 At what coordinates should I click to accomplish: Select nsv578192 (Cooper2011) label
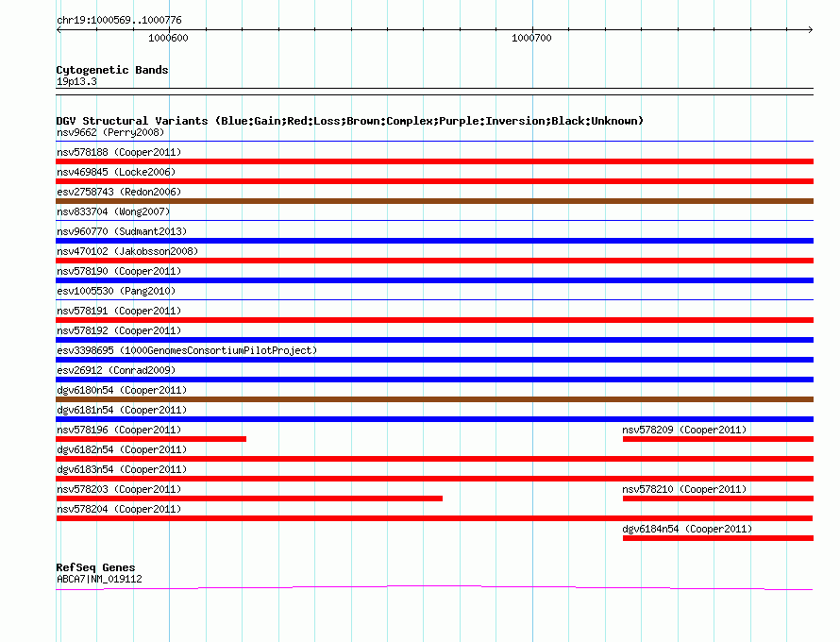[119, 330]
